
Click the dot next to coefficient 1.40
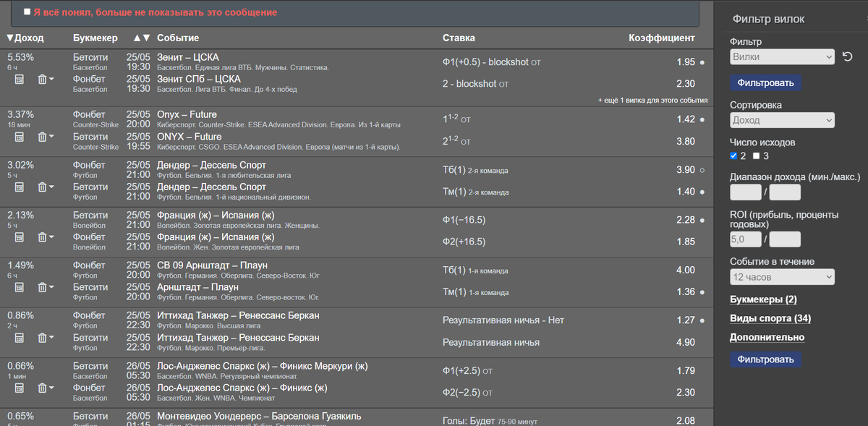(x=702, y=192)
